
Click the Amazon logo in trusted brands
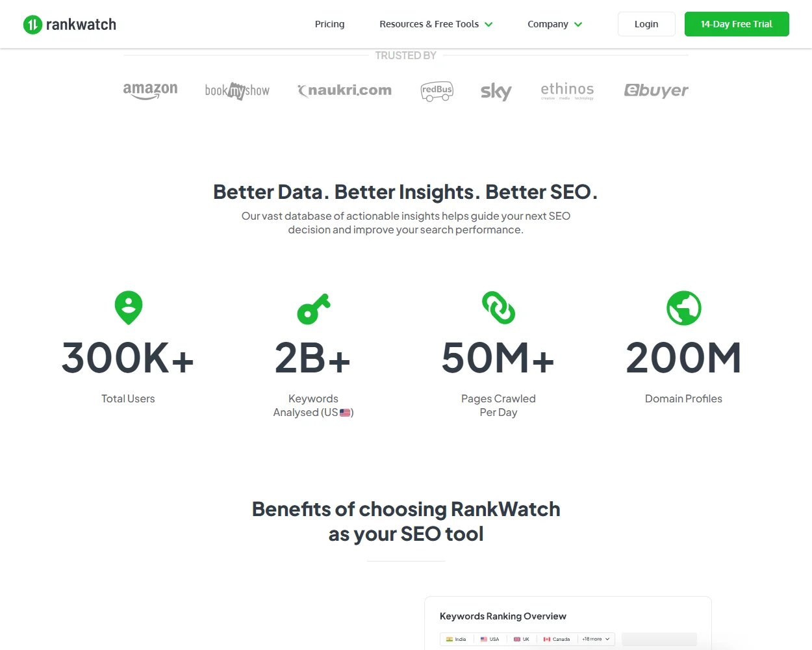click(x=150, y=90)
